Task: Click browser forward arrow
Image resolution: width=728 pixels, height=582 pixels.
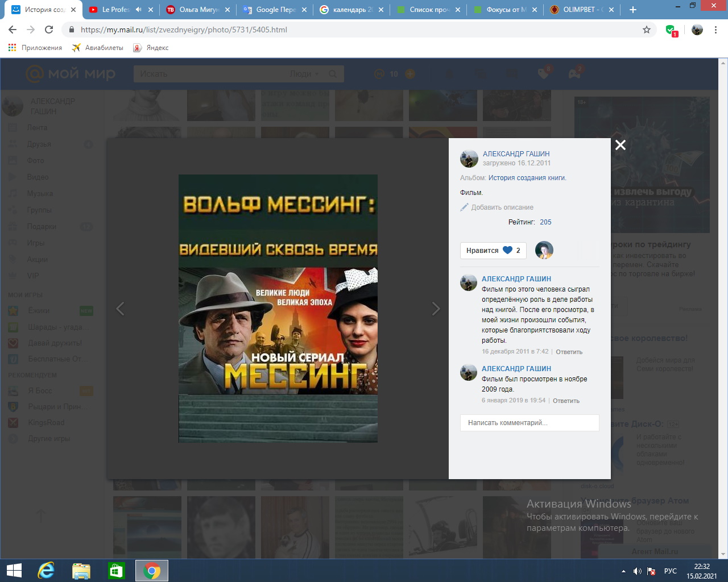Action: pyautogui.click(x=31, y=30)
